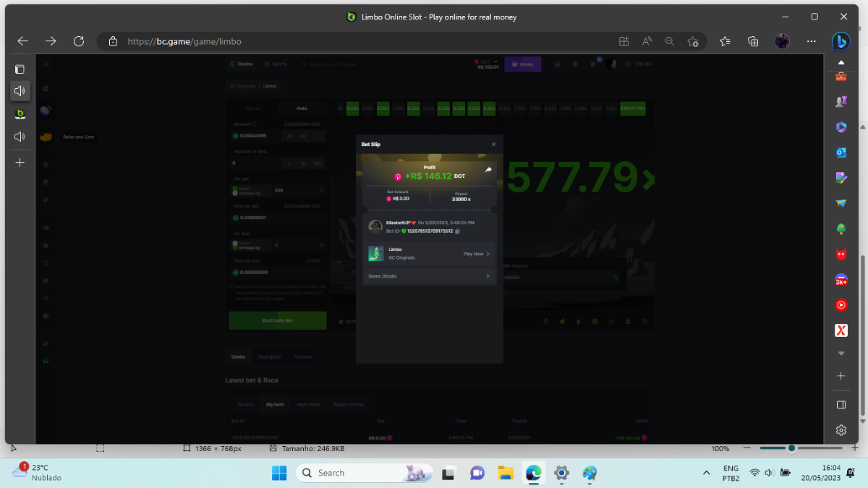Open the Bing chat sidebar icon

click(x=841, y=41)
